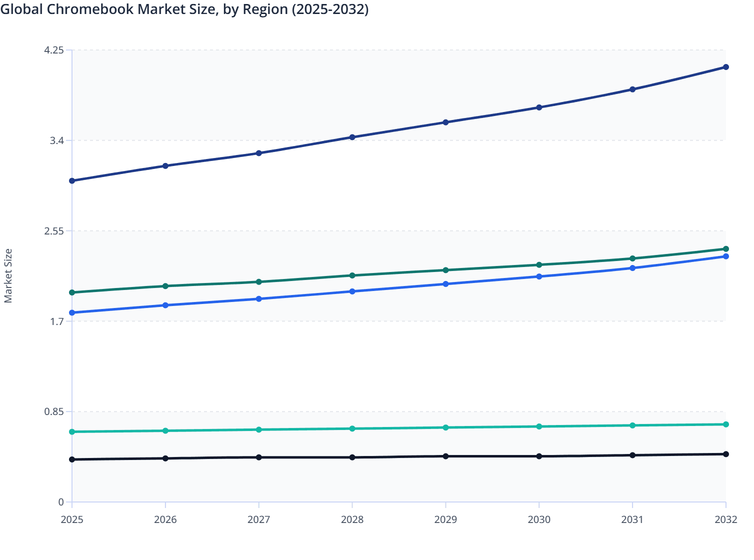Select the 2032 endpoint of blue line
The height and width of the screenshot is (560, 754).
(x=725, y=256)
